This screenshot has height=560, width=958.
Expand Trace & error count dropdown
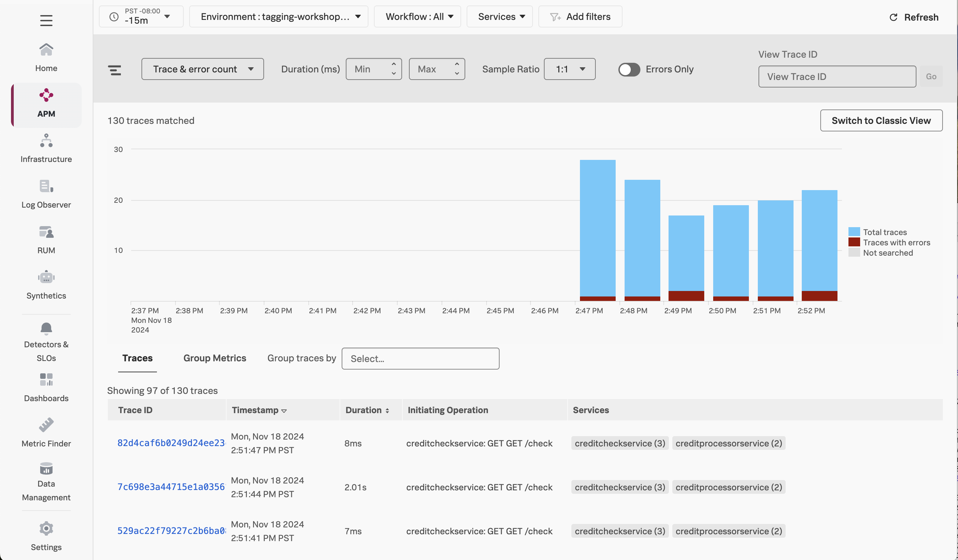tap(202, 69)
